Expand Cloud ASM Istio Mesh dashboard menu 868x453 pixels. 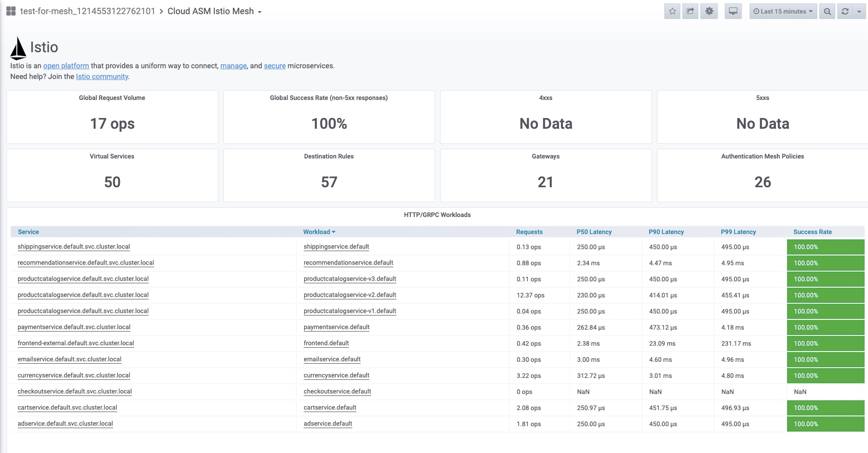pos(214,11)
